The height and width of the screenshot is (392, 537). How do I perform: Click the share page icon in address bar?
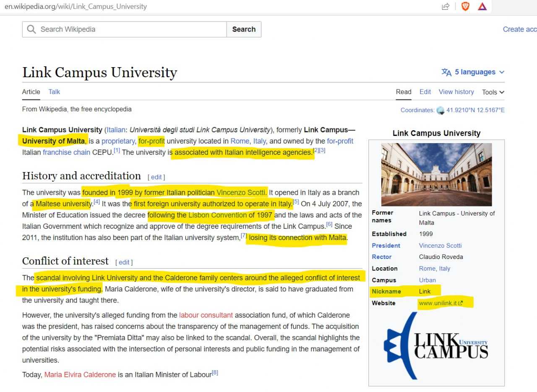click(446, 6)
